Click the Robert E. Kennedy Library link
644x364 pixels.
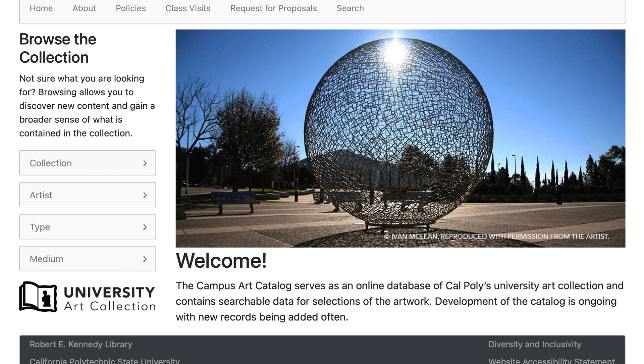coord(81,344)
